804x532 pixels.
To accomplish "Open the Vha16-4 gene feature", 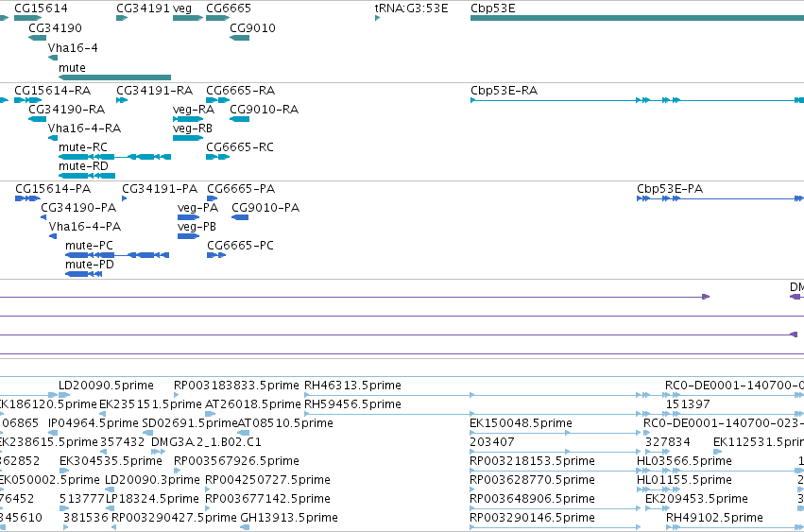I will point(53,58).
